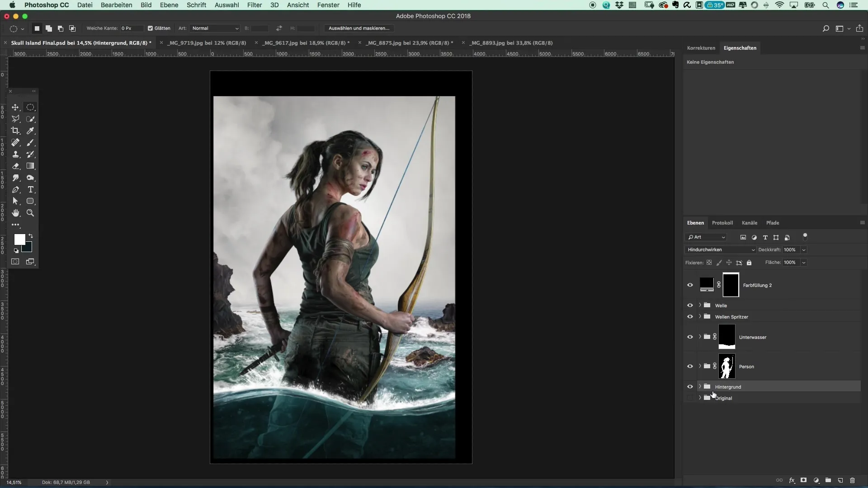Viewport: 868px width, 488px height.
Task: Add a layer mask icon
Action: point(803,480)
